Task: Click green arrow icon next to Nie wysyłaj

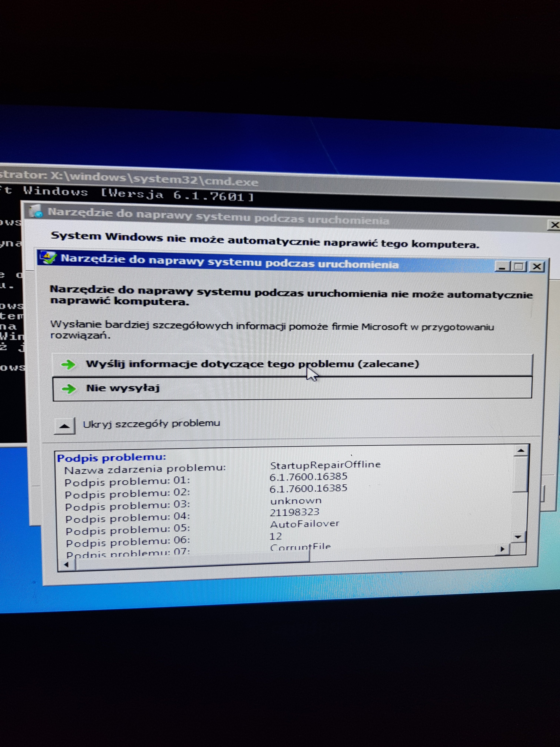Action: tap(69, 389)
